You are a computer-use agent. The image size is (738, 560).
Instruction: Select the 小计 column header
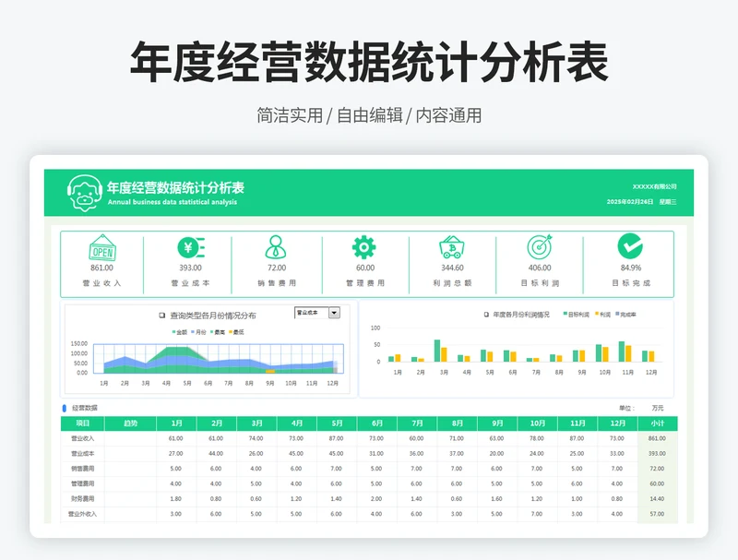point(658,423)
